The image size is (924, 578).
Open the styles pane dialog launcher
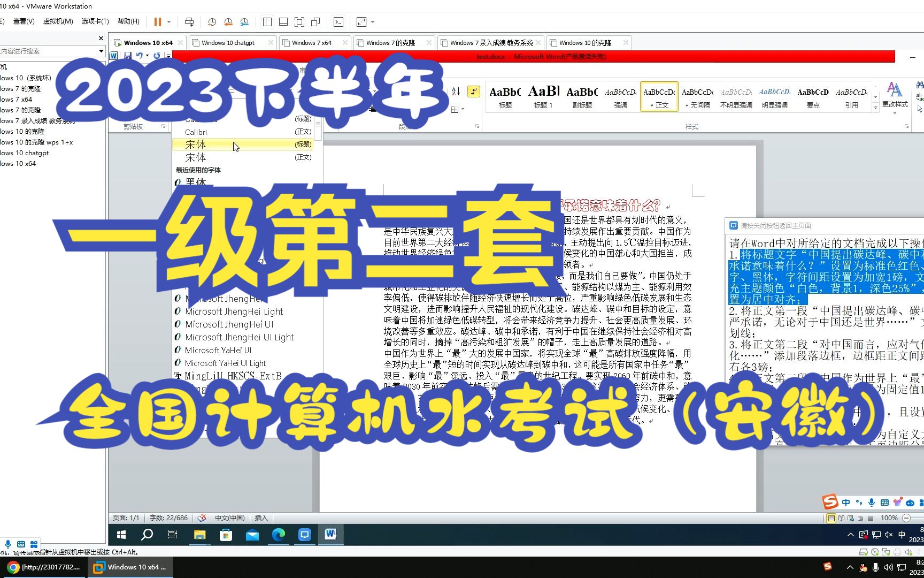tap(906, 127)
